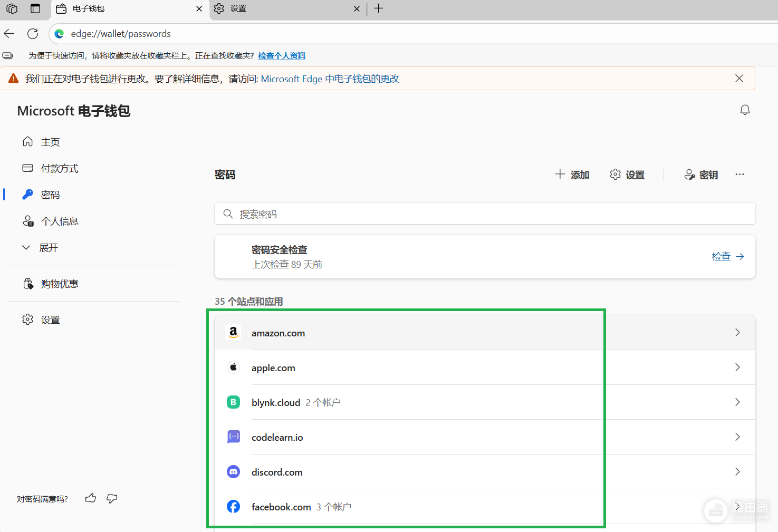
Task: Switch to the 电子钱包 tab
Action: pos(129,9)
